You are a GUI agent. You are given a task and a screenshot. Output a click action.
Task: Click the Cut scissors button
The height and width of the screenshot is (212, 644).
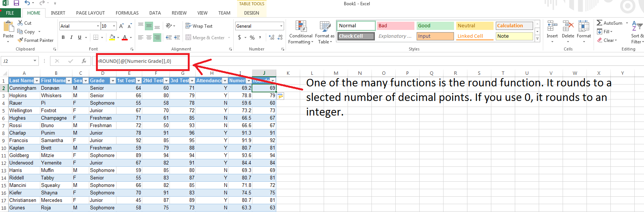25,23
